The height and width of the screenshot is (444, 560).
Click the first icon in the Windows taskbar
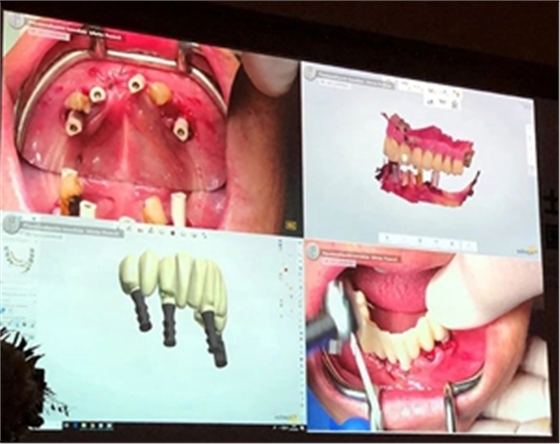(66, 425)
